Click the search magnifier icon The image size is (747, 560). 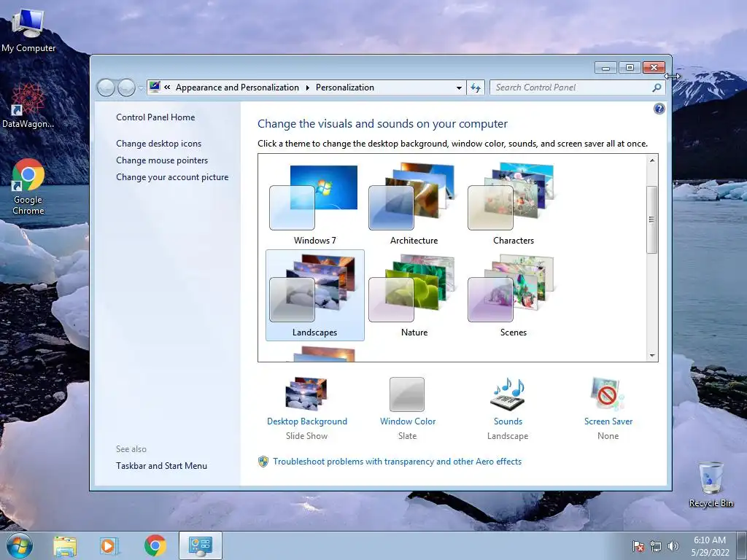pyautogui.click(x=657, y=87)
